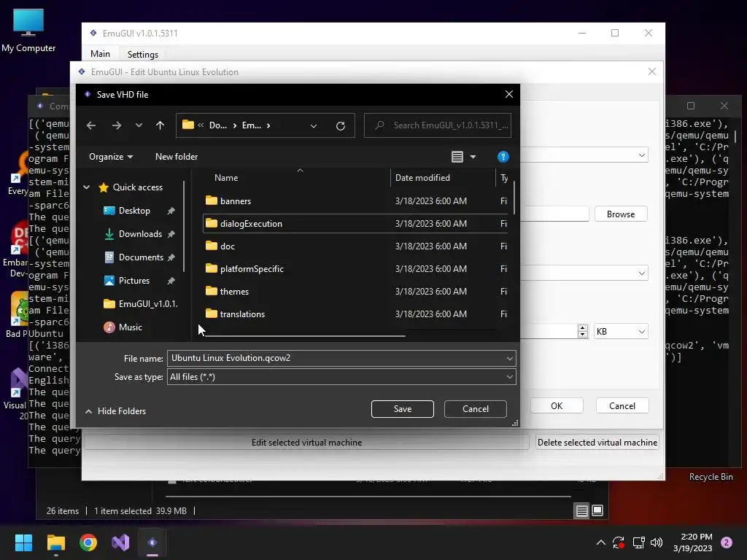Switch to EmuGUI taskbar icon
This screenshot has width=747, height=560.
152,542
